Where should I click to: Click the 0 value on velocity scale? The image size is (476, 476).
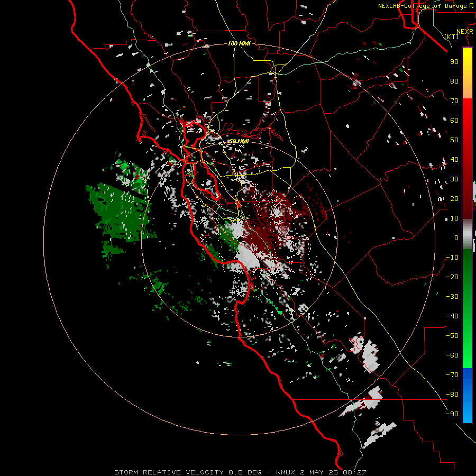click(x=456, y=237)
